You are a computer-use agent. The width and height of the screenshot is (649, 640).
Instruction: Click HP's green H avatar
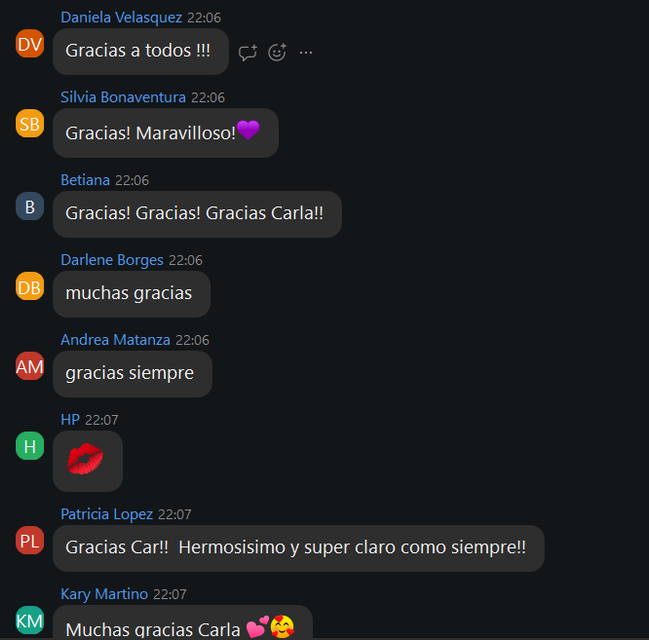pyautogui.click(x=30, y=446)
